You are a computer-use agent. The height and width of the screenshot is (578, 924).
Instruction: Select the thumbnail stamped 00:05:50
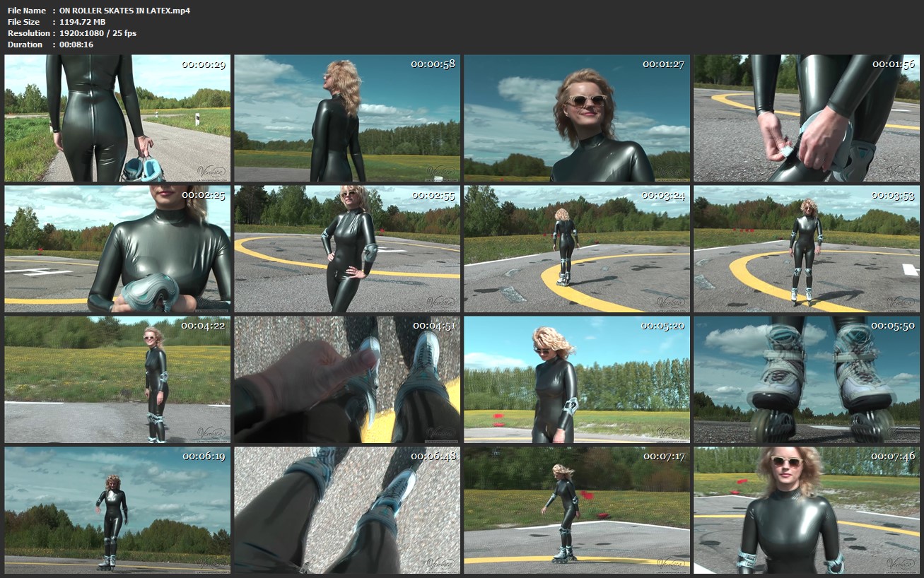click(807, 379)
